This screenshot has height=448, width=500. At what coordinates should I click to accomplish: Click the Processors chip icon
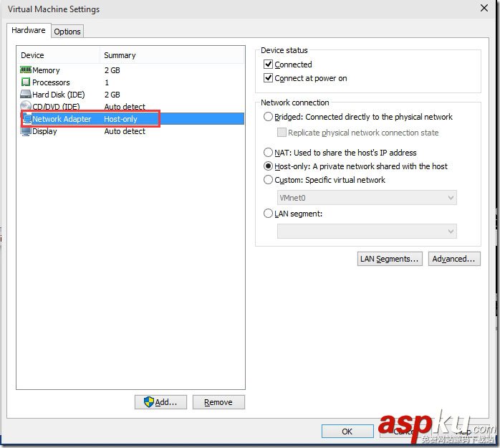[26, 82]
